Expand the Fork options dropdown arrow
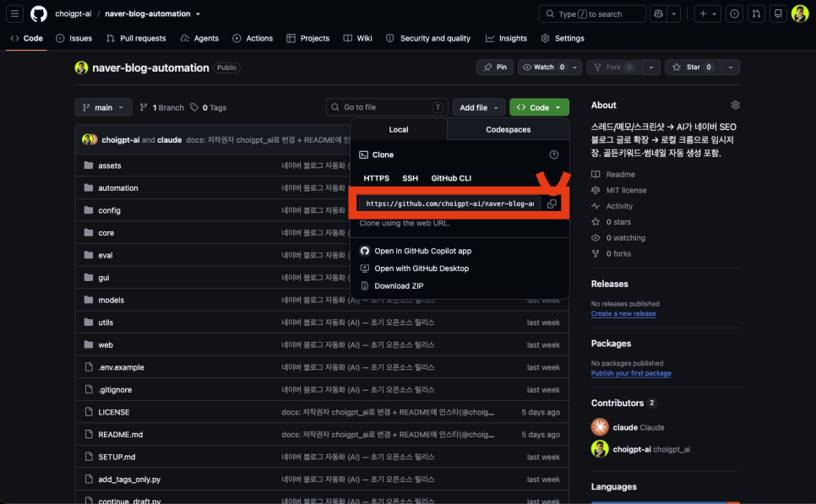 coord(651,67)
